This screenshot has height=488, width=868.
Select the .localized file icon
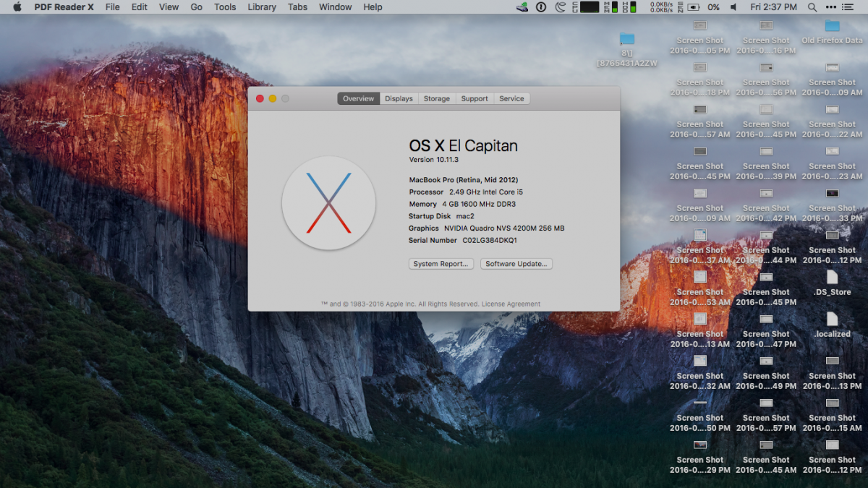832,320
